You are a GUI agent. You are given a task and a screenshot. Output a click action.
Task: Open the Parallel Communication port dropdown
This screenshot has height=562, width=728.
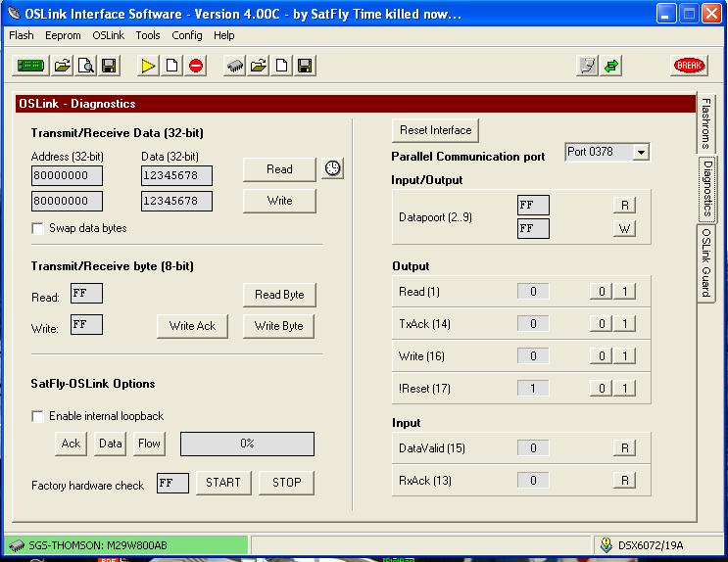640,153
